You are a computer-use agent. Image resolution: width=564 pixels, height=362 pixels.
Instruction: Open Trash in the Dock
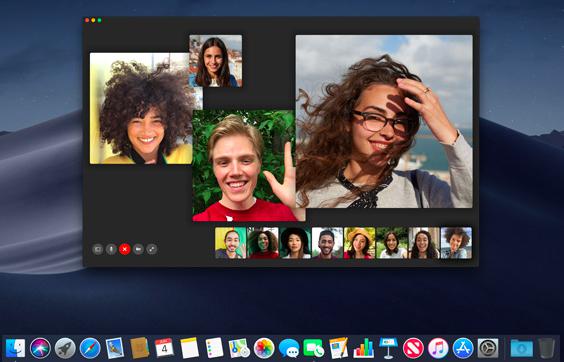pyautogui.click(x=547, y=348)
